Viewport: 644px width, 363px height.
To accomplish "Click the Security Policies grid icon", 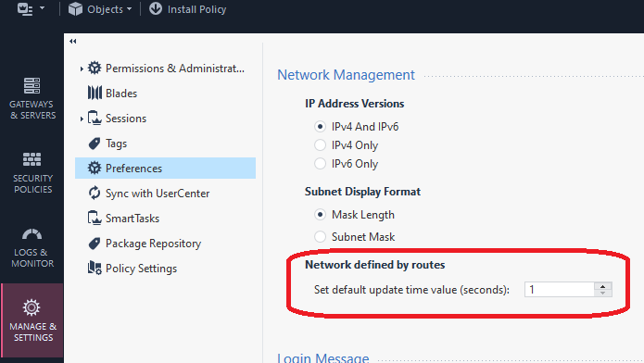I will [32, 159].
